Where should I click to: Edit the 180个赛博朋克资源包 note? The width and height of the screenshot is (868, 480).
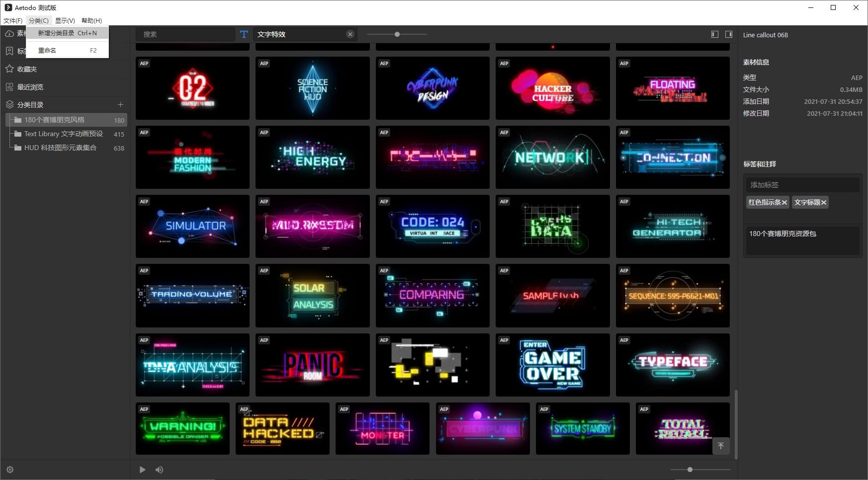pos(802,240)
